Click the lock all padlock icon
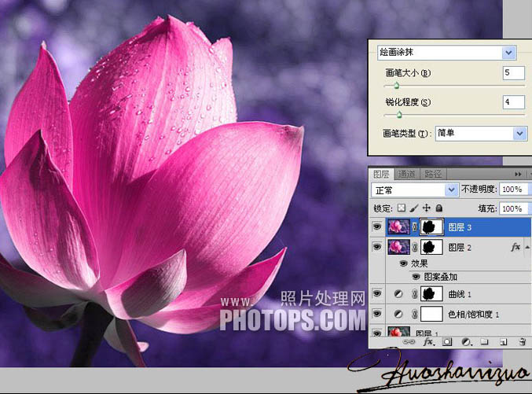 [x=438, y=208]
